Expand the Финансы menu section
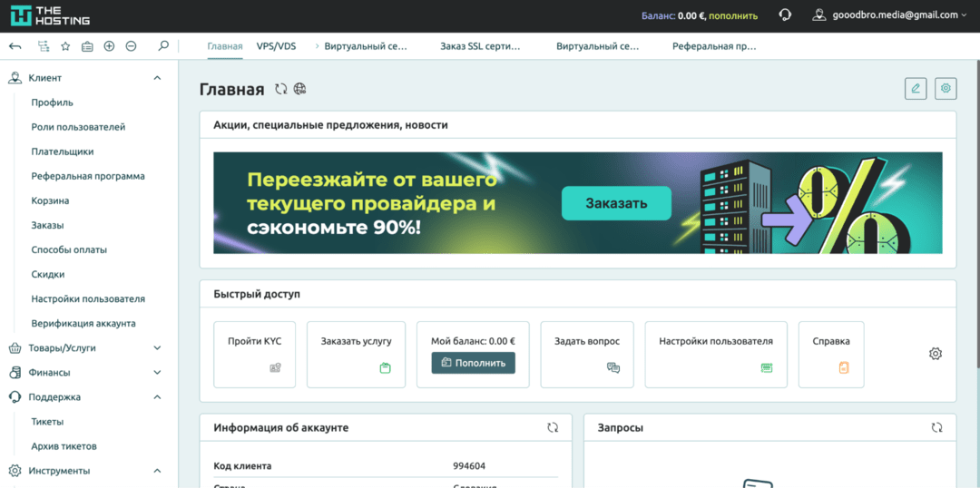Screen dimensions: 980x488 point(158,373)
